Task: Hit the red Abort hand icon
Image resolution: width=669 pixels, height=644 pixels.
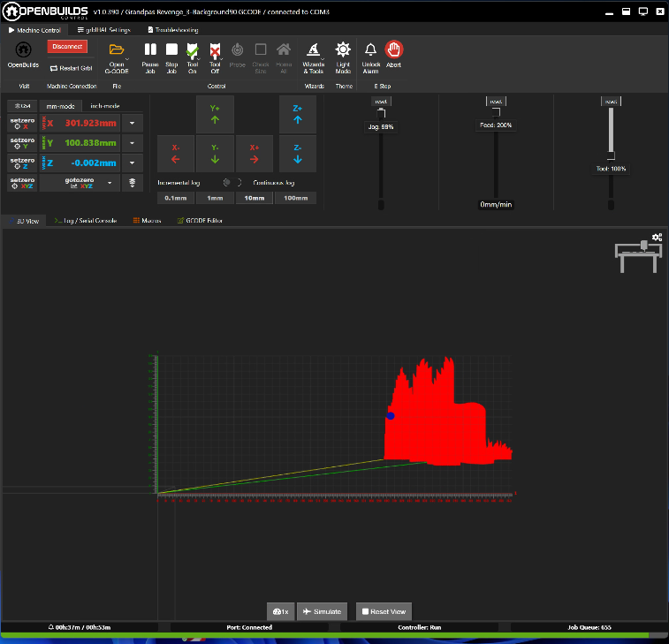Action: [x=393, y=51]
